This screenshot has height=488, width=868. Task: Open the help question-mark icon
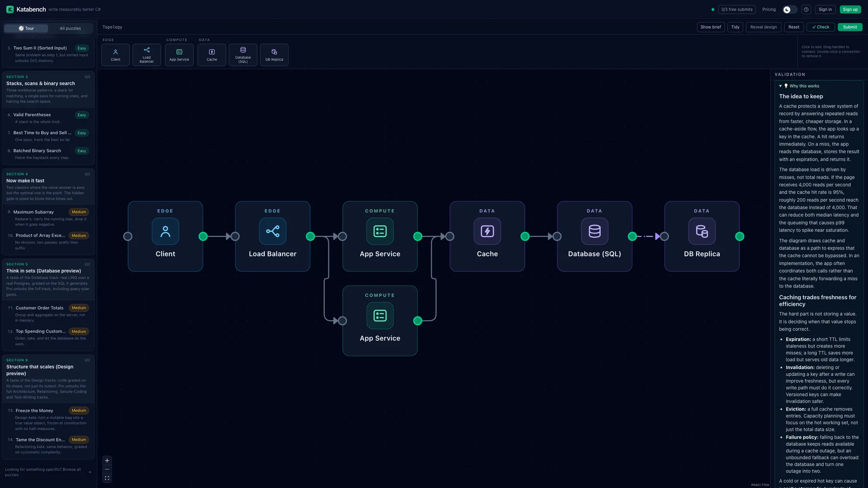(x=806, y=9)
